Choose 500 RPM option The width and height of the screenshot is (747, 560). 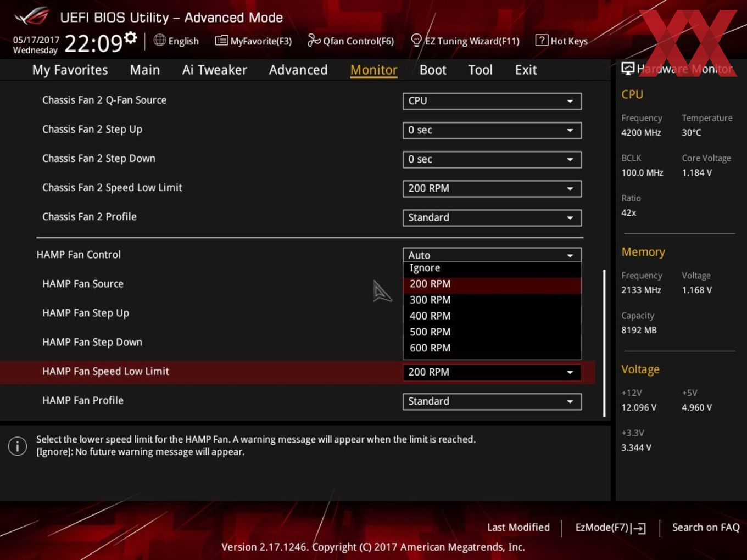(x=492, y=332)
